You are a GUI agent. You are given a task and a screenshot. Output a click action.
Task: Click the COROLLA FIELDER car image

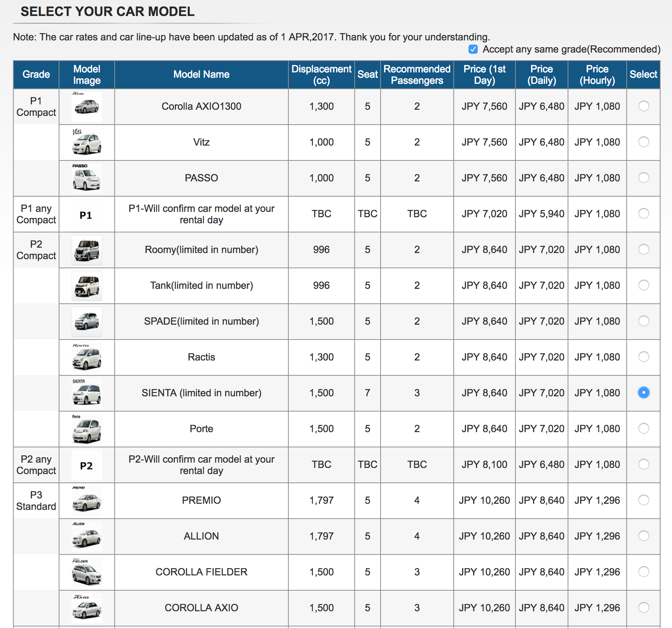[87, 572]
